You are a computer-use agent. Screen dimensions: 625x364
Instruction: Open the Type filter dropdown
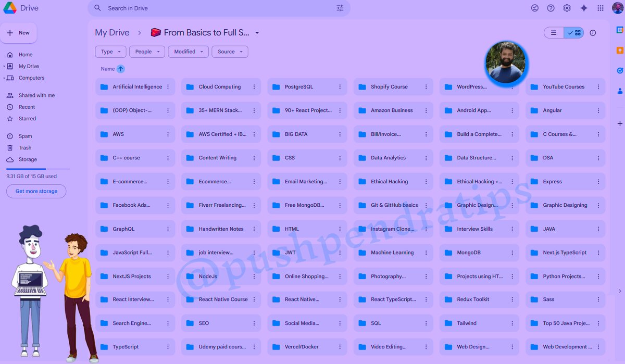coord(110,52)
